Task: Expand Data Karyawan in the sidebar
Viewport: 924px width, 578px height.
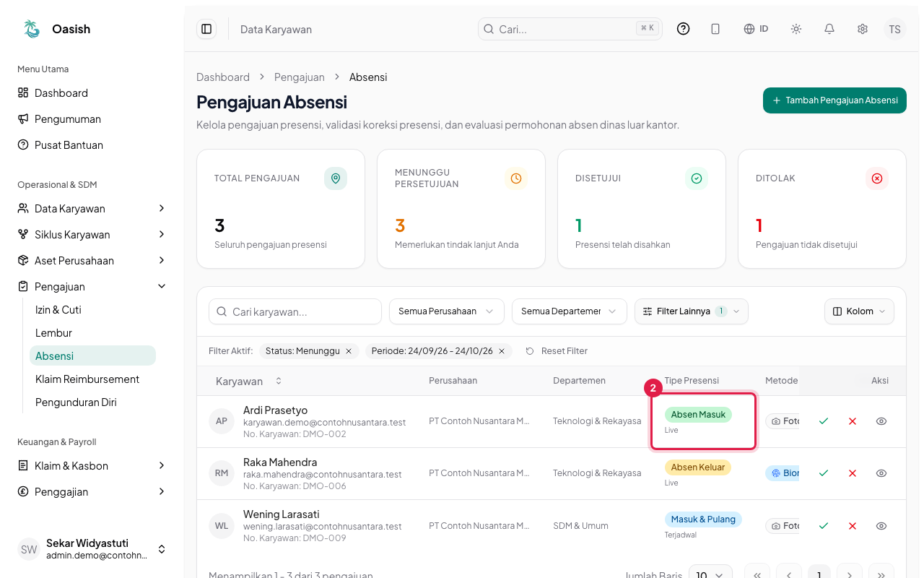Action: (x=92, y=209)
